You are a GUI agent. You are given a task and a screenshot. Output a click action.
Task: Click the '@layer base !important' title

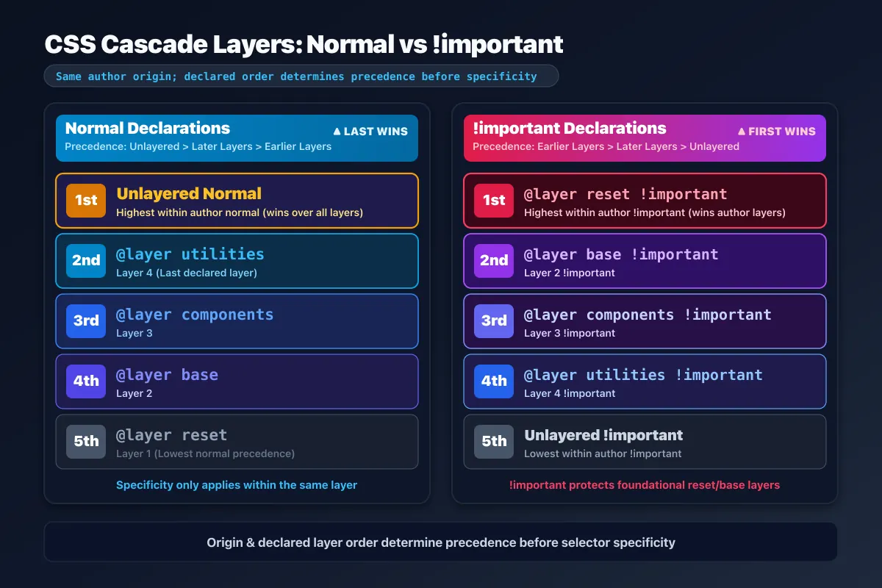coord(621,254)
